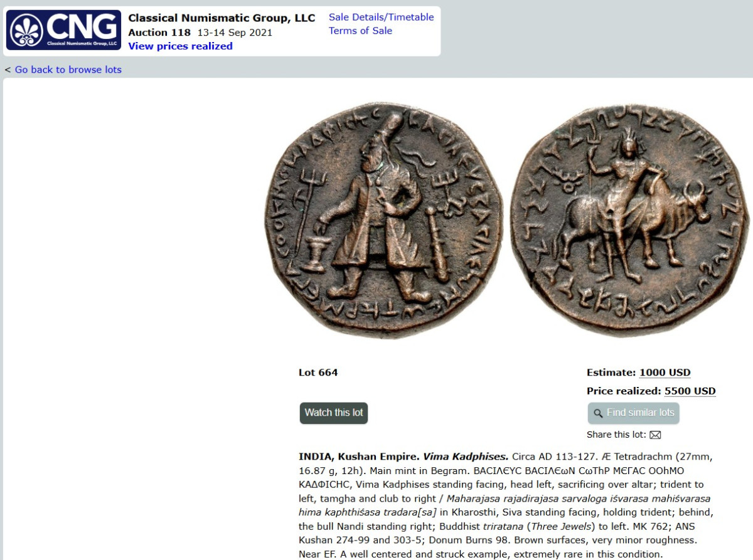Click Find similar lots button

click(x=634, y=413)
